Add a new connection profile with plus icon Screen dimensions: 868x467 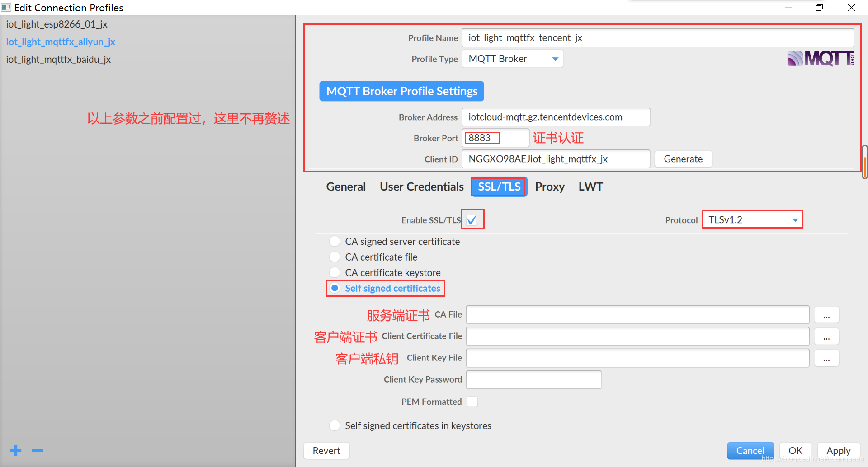[16, 450]
